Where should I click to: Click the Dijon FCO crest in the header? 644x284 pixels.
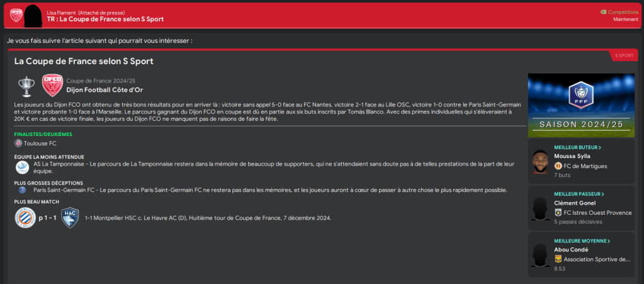point(16,15)
